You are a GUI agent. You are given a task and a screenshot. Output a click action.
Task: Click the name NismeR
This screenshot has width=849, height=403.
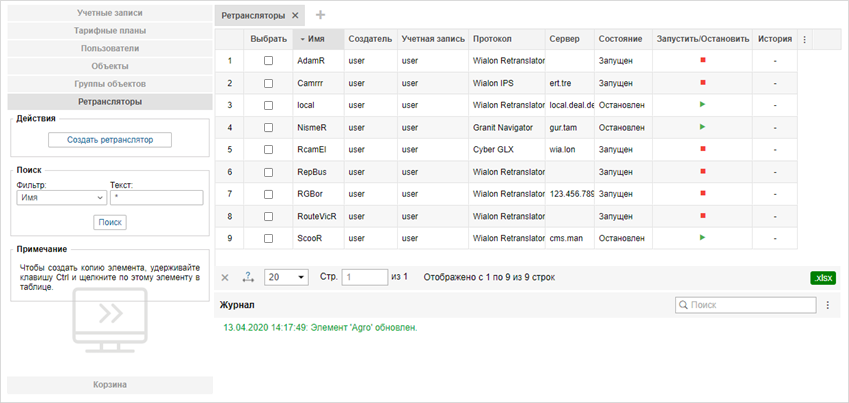tap(312, 128)
